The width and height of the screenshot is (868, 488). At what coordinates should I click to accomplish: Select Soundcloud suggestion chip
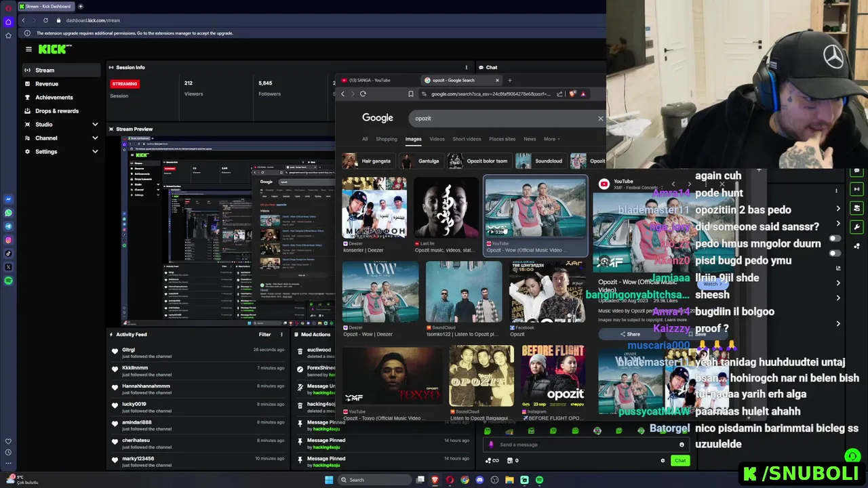point(540,161)
